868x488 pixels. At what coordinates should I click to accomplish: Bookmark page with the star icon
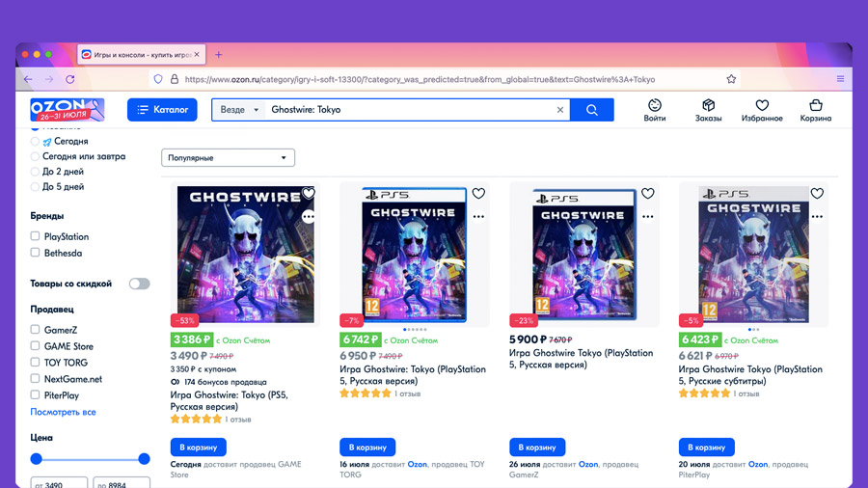pos(731,79)
